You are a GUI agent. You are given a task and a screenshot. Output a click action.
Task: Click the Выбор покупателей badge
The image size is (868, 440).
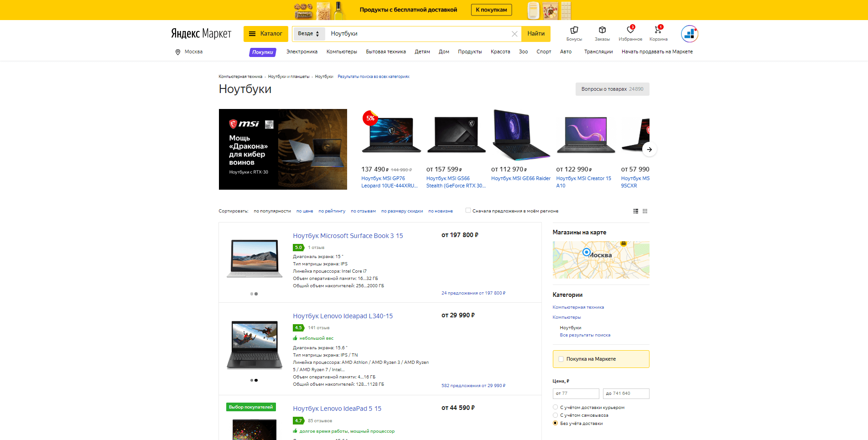251,407
